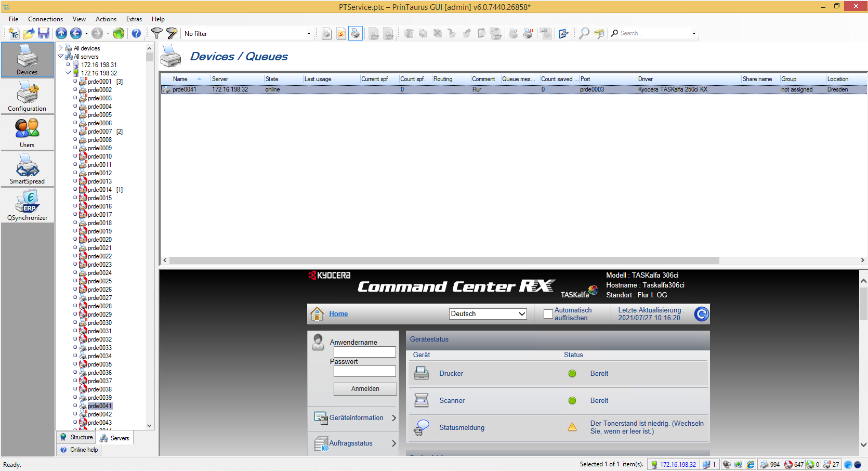The height and width of the screenshot is (471, 868).
Task: Click the Internet Explorer icon in status bar
Action: pyautogui.click(x=751, y=464)
